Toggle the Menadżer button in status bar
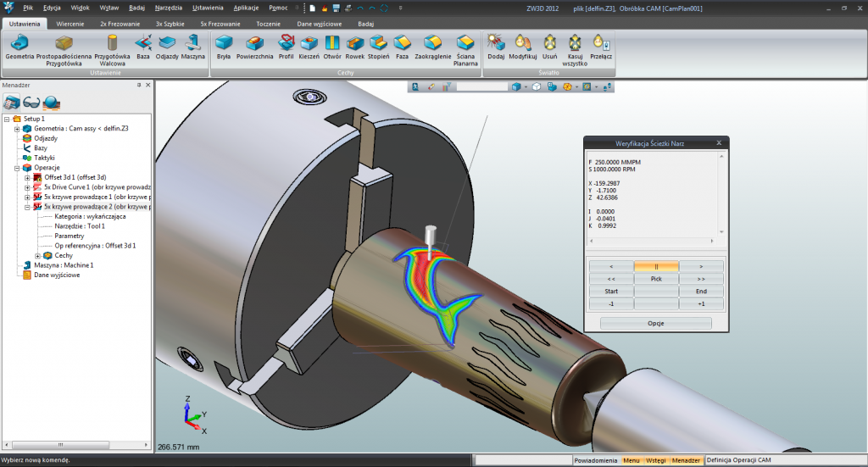The width and height of the screenshot is (868, 467). pos(686,460)
